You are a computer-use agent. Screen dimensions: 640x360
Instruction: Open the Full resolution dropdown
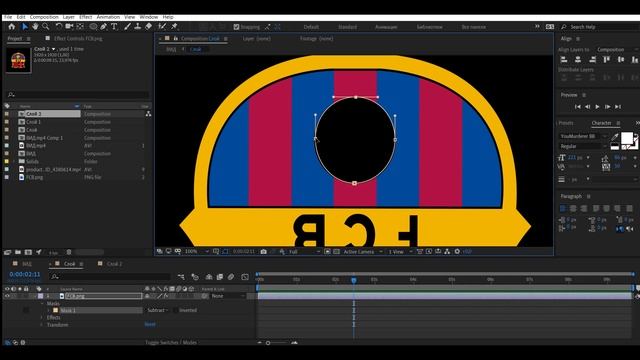[x=304, y=251]
